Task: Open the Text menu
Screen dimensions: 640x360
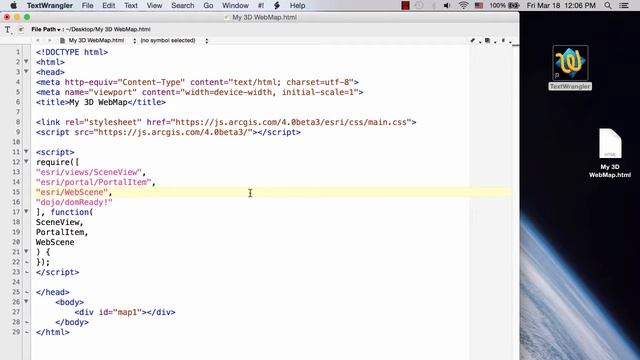Action: (131, 5)
